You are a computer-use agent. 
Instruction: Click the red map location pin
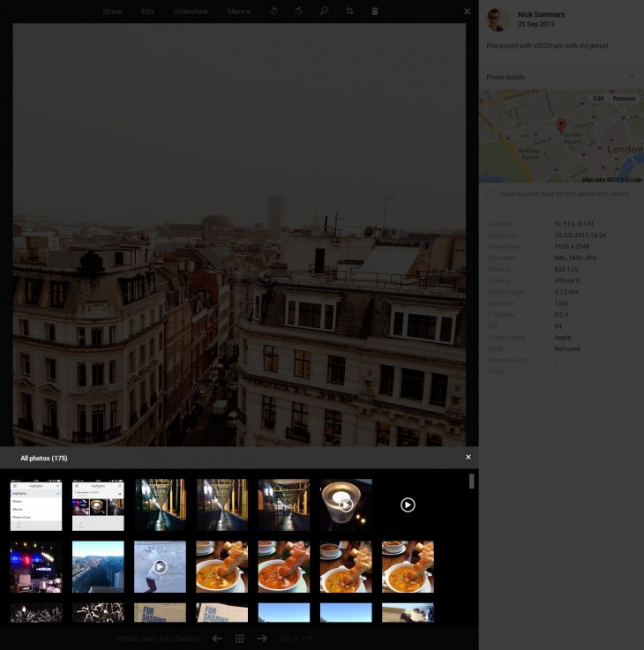pos(561,125)
